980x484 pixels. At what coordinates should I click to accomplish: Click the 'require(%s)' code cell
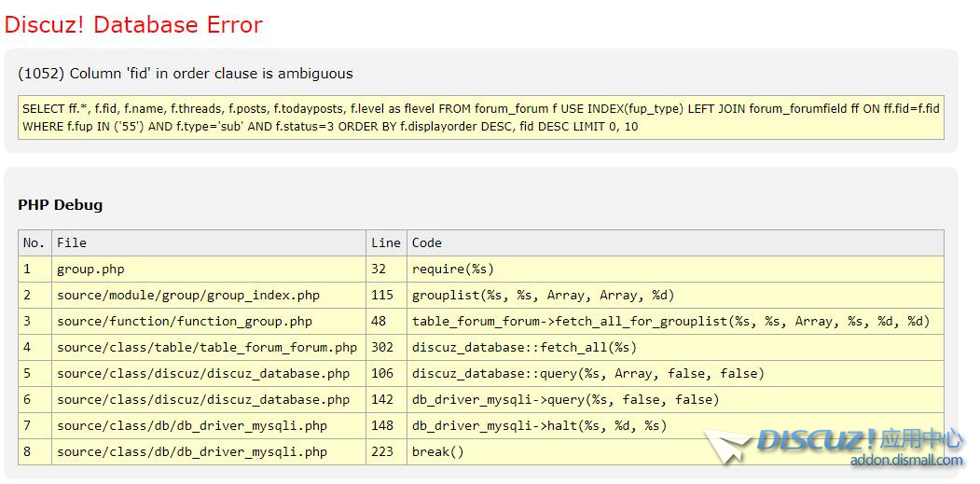pos(675,269)
